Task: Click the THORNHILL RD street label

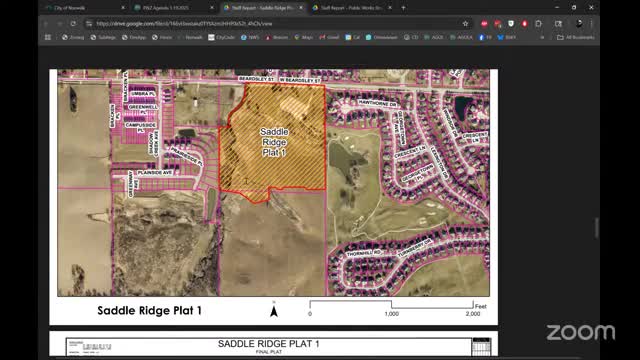Action: pos(364,253)
